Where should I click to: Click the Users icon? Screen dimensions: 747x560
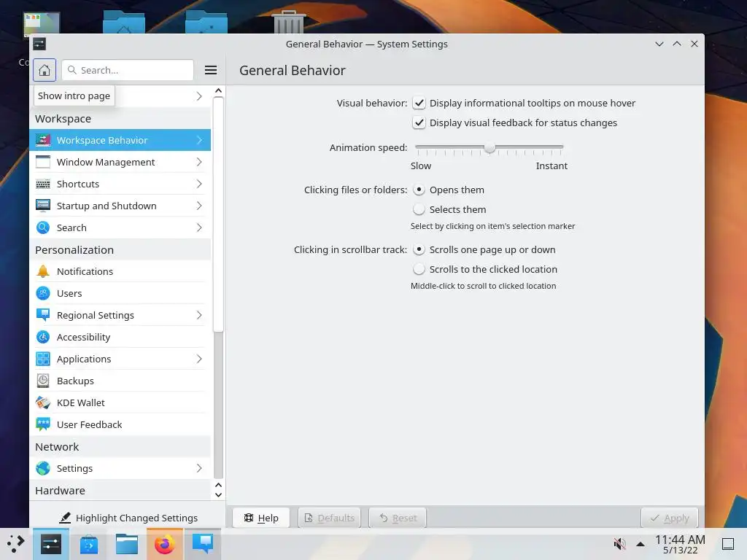[43, 293]
